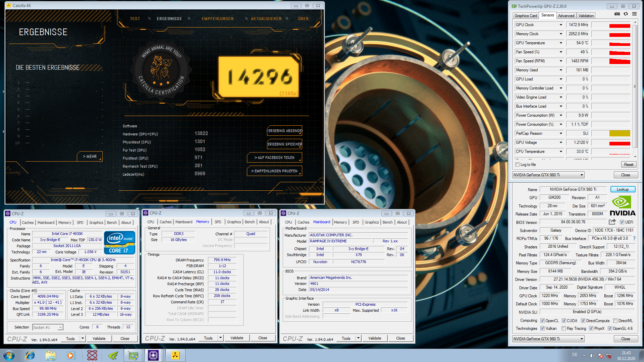Click the ERGEBNIS ABSENDEN button

(x=284, y=131)
